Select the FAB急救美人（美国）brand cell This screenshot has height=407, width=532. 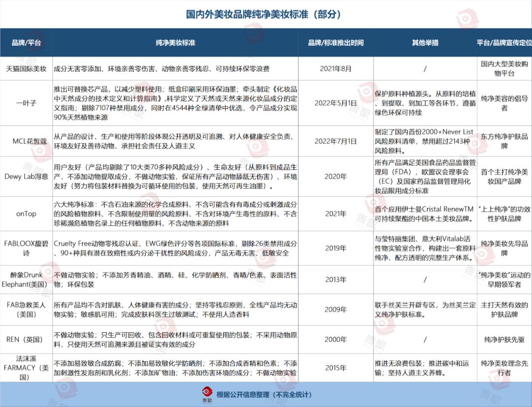pos(26,310)
